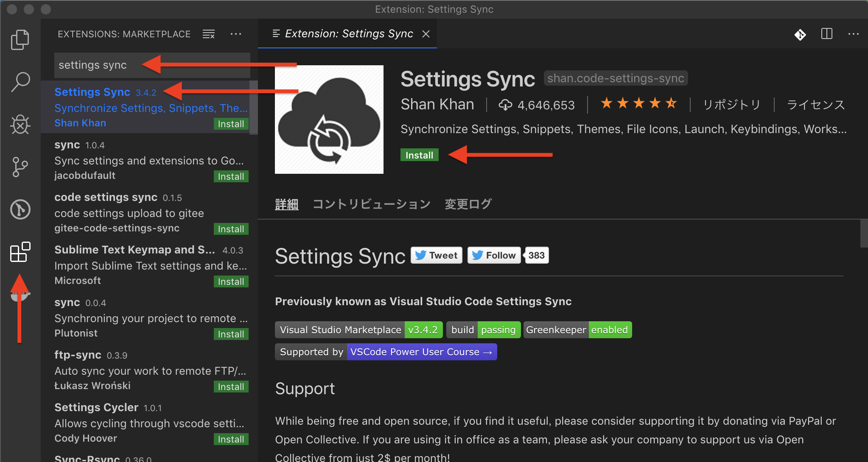Screen dimensions: 868x462
Task: Install the Settings Sync extension
Action: 419,155
